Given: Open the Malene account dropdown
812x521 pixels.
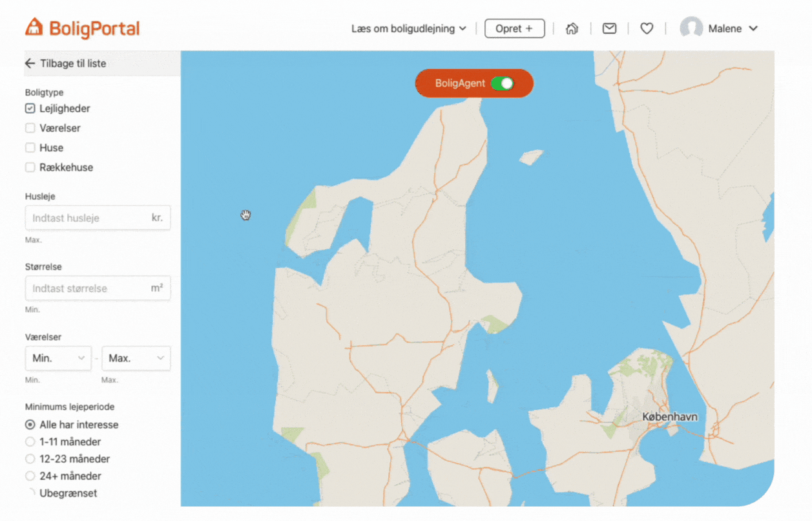Looking at the screenshot, I should pos(733,28).
